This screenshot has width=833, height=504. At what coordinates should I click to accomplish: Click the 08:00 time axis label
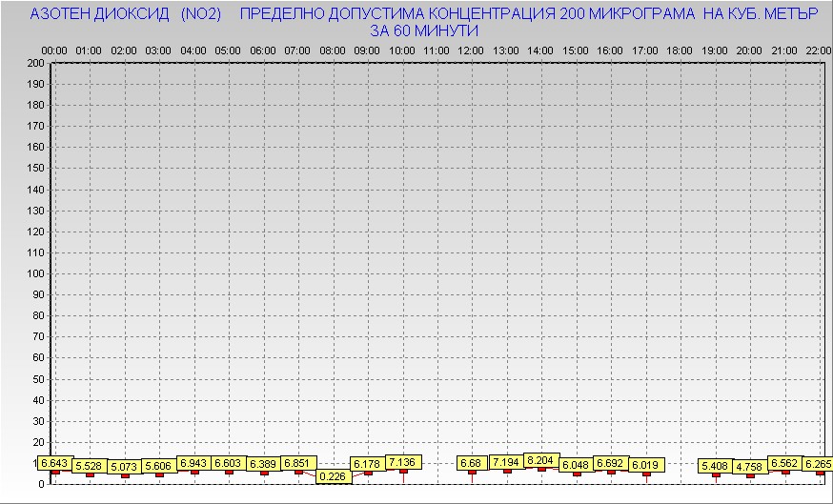(x=333, y=50)
